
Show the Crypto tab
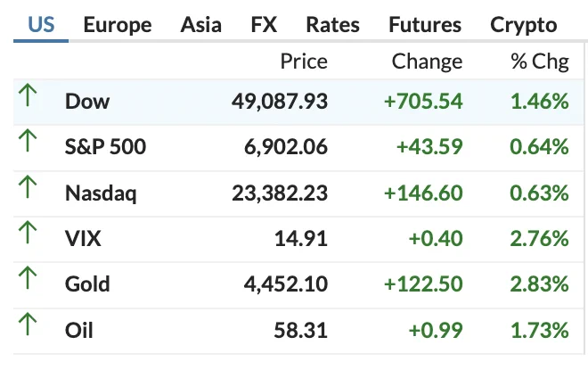pyautogui.click(x=524, y=26)
